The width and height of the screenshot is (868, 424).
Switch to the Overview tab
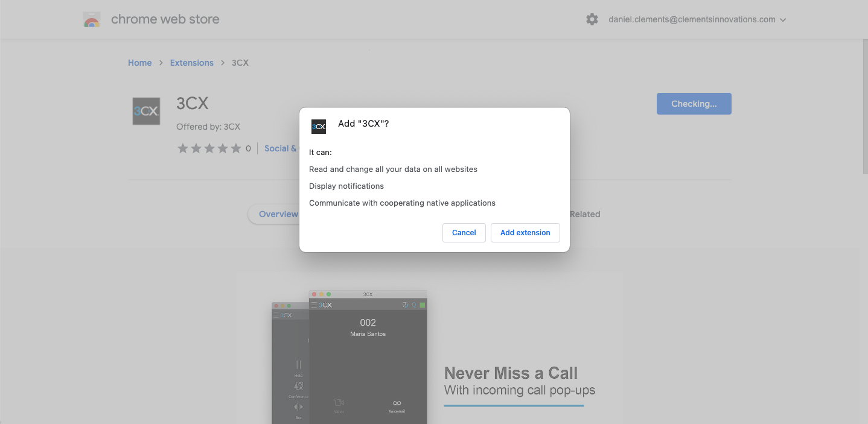coord(278,214)
